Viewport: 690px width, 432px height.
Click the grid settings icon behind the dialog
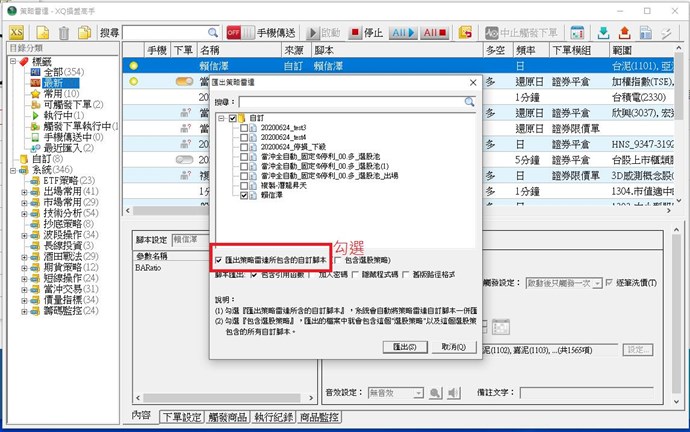click(x=501, y=327)
